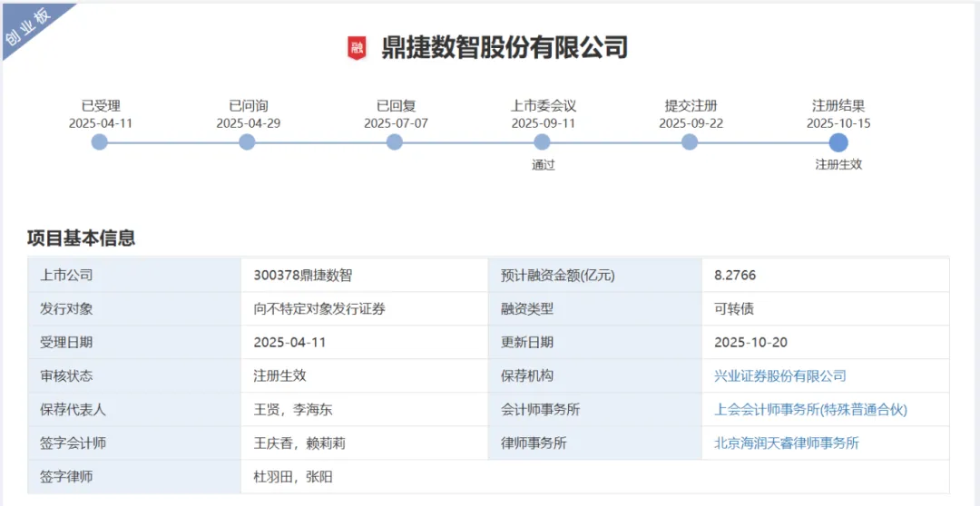Screen dimensions: 980x506
Task: Click the date 2025-04-29 under 已问询
Action: [x=248, y=123]
